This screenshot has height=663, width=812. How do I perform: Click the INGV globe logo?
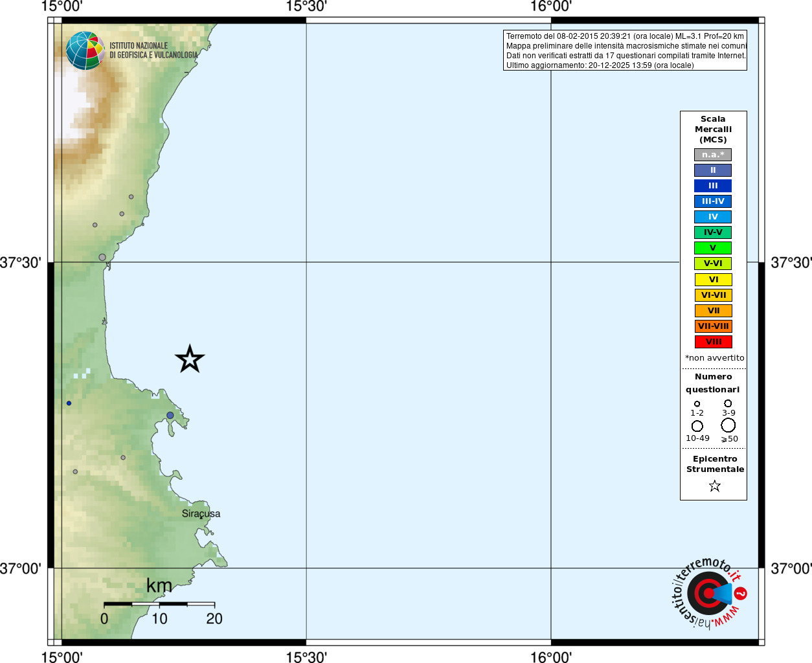pos(85,51)
